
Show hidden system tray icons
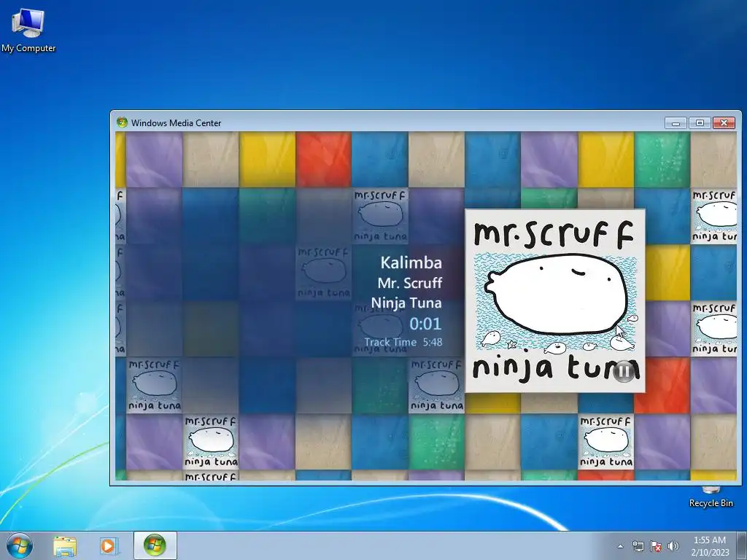pos(620,546)
